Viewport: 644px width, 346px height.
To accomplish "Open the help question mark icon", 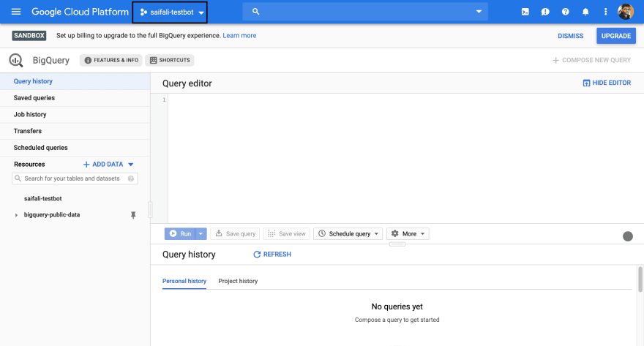I will [566, 12].
